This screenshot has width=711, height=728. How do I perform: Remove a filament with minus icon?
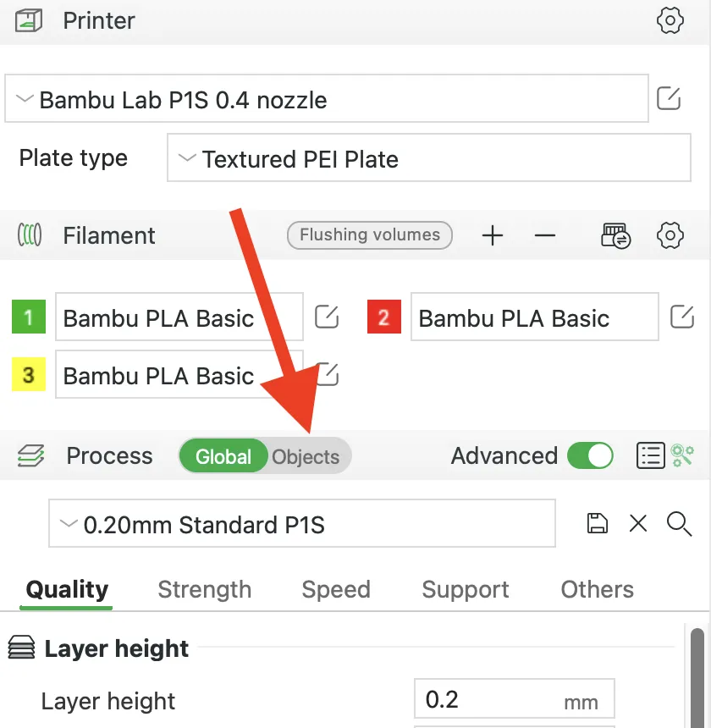point(545,235)
